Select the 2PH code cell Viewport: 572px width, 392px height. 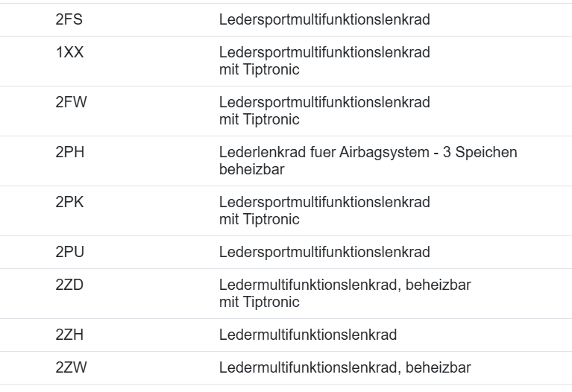69,153
